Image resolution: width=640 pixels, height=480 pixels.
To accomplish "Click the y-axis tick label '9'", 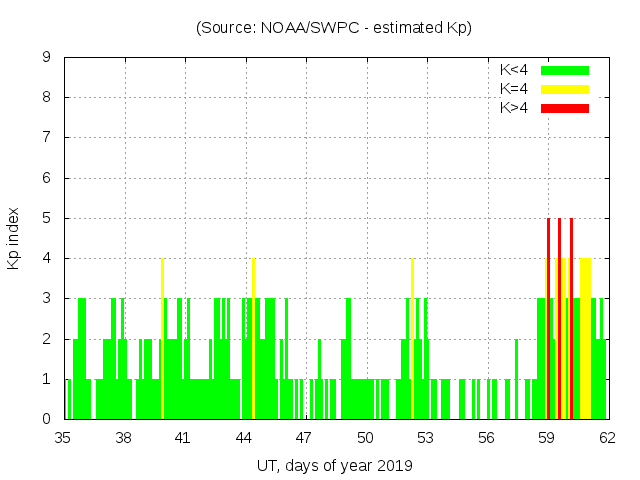I will click(x=47, y=58).
